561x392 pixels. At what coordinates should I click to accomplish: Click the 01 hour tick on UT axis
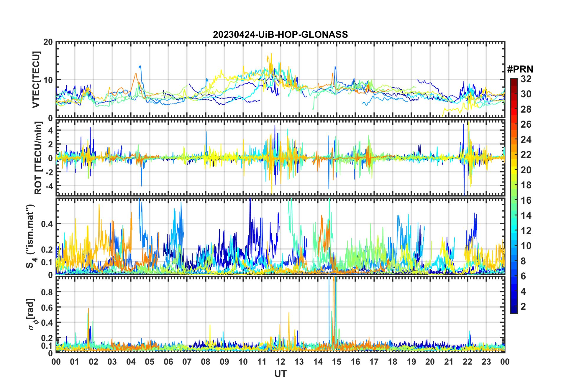75,362
